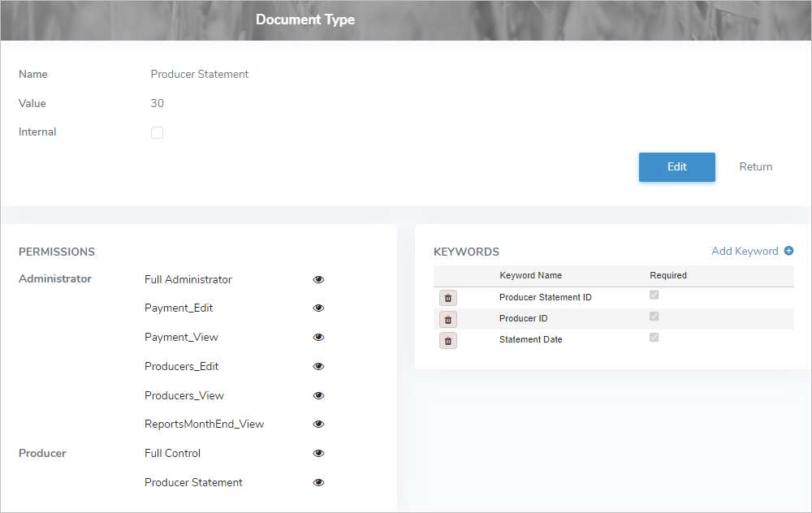Show Producers_Edit permission details
The width and height of the screenshot is (812, 513).
click(318, 366)
